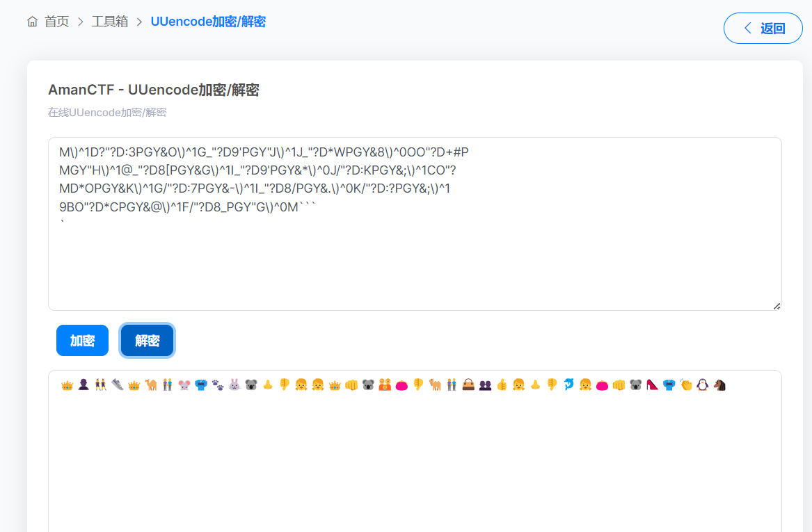Click the 解密 decrypt button
The image size is (812, 532).
coord(147,341)
